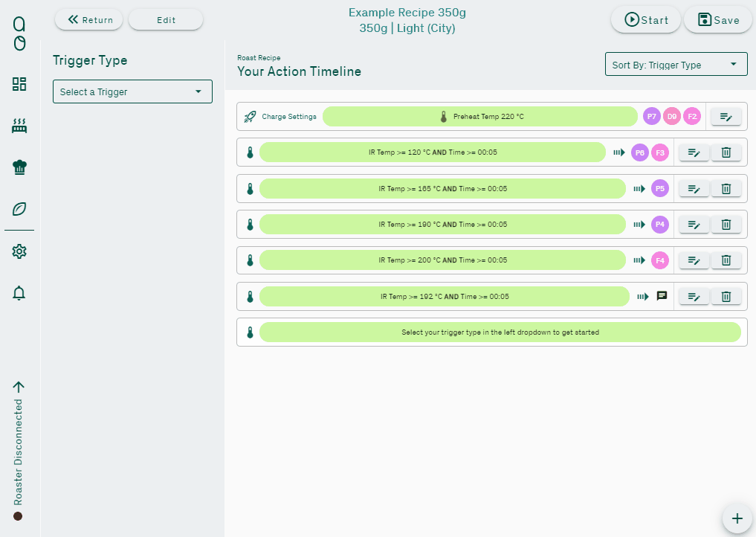Open the settings gear icon
Image resolution: width=756 pixels, height=537 pixels.
tap(19, 252)
